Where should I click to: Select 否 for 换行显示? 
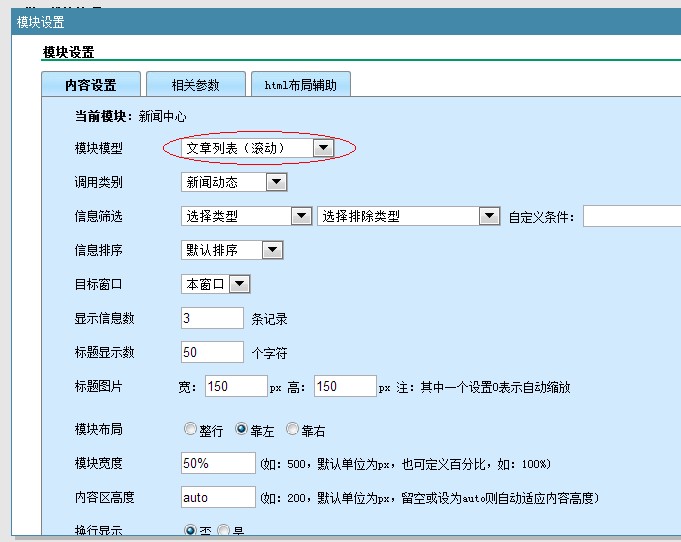click(x=190, y=530)
